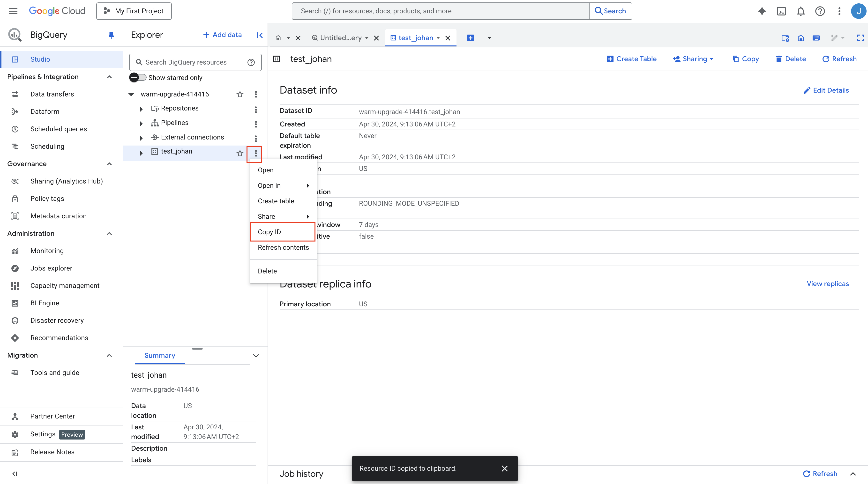The height and width of the screenshot is (484, 868).
Task: Select Copy ID menu item
Action: pyautogui.click(x=283, y=232)
